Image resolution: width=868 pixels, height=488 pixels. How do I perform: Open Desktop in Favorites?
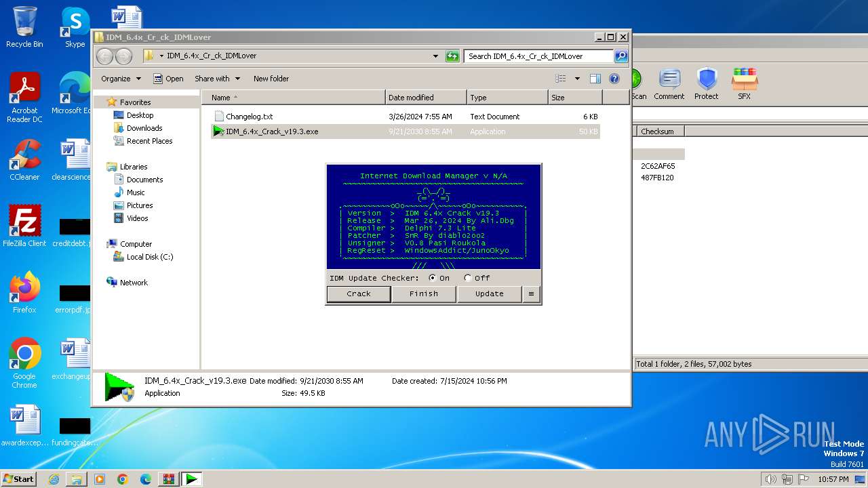[140, 115]
